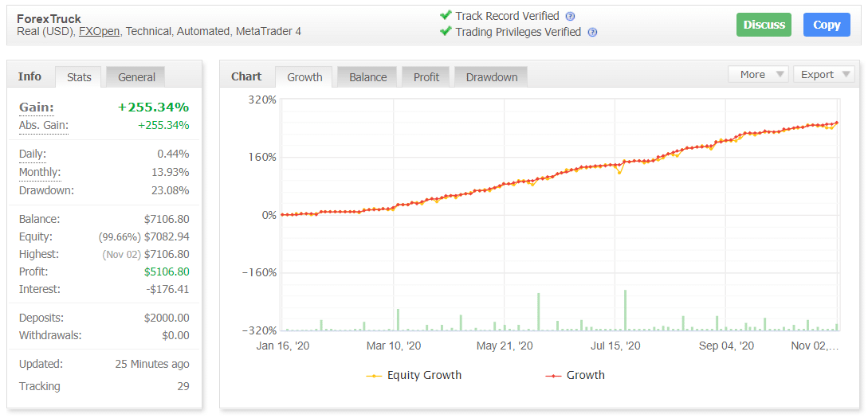Open the Discuss button

click(764, 25)
